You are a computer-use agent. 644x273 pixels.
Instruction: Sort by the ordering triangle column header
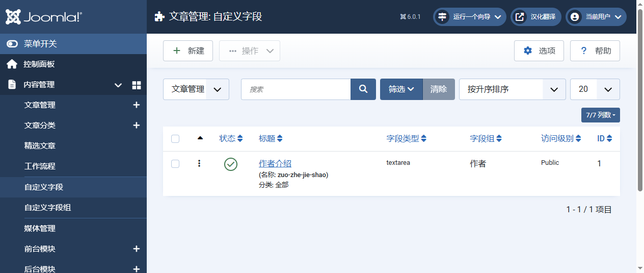coord(200,138)
